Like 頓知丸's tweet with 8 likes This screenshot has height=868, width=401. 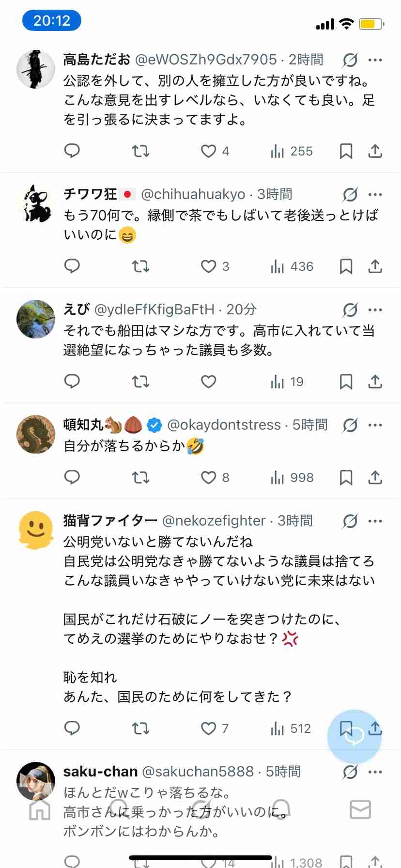pos(209,478)
